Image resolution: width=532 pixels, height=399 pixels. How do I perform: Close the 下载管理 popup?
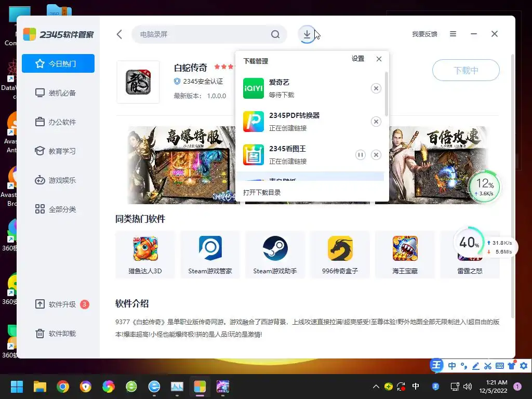(379, 59)
